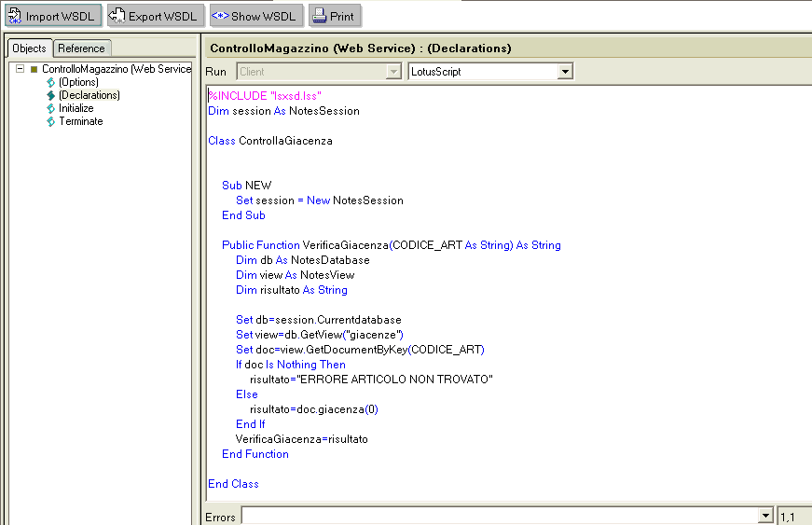Click the End Class line
This screenshot has height=525, width=812.
coord(233,484)
